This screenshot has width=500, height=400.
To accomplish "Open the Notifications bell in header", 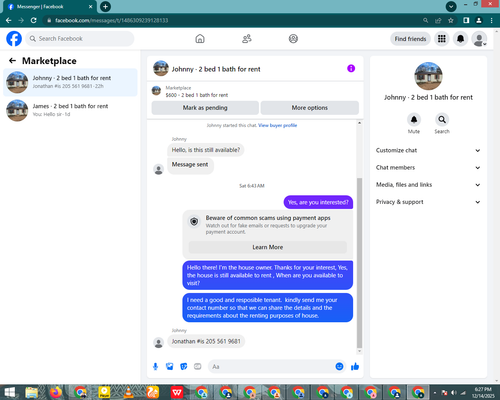I will [460, 39].
